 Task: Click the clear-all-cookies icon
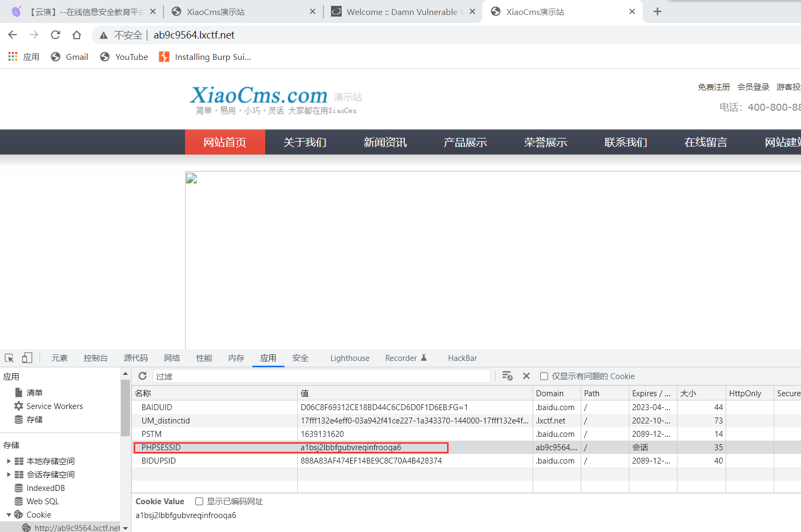[507, 376]
